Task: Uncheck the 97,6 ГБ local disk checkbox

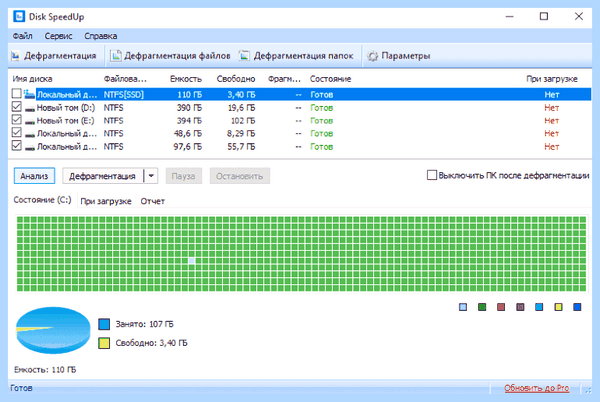Action: click(x=16, y=145)
